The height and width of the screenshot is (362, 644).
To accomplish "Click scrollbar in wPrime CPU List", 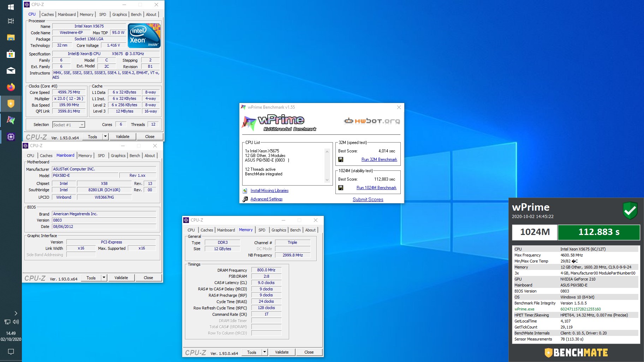I will tap(327, 165).
